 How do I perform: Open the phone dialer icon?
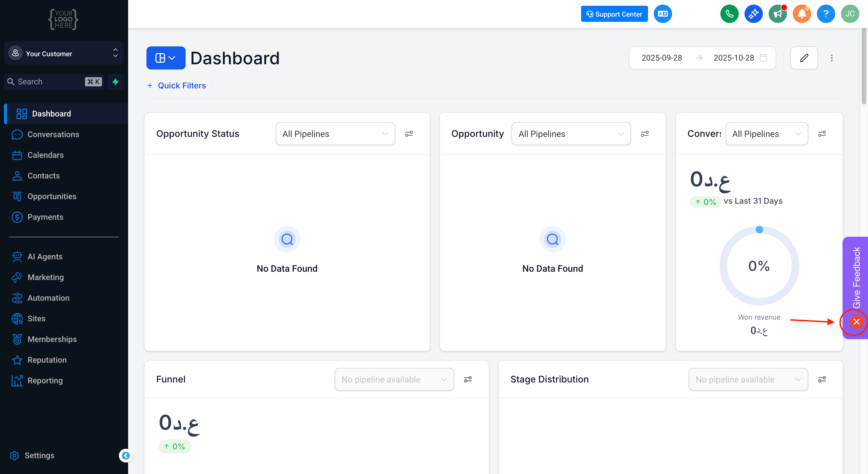coord(729,14)
